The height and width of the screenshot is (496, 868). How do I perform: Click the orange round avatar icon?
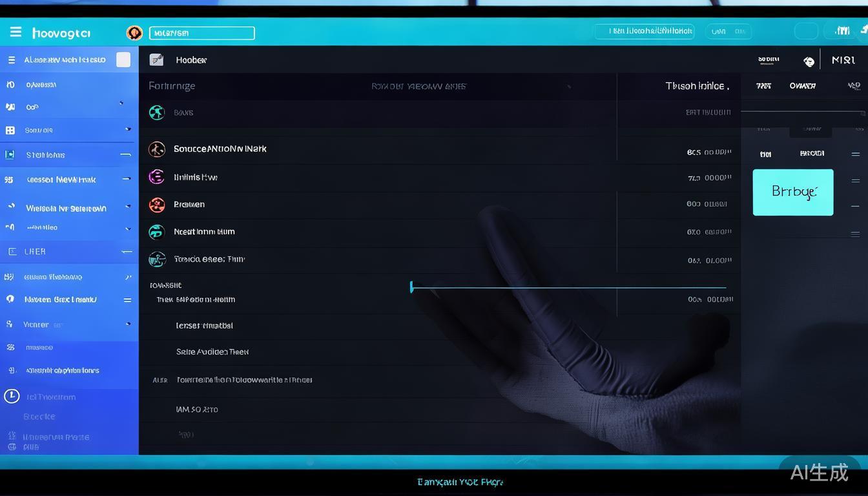coord(134,33)
